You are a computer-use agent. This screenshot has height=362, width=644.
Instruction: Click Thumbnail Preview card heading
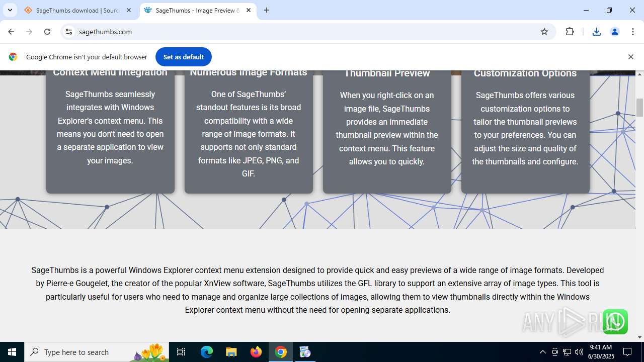(x=387, y=73)
